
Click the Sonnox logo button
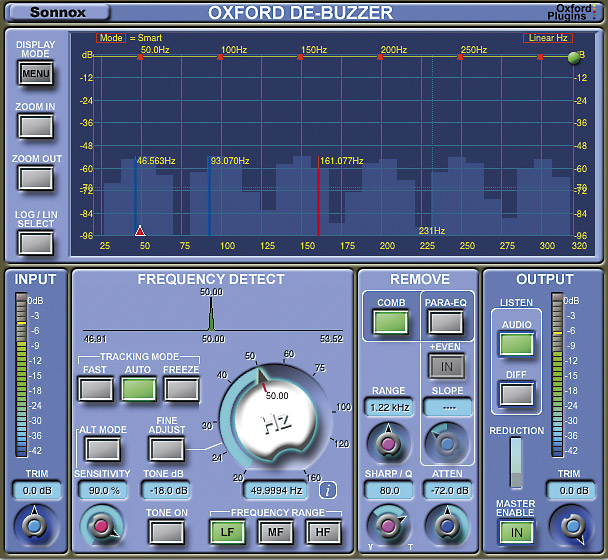point(59,12)
